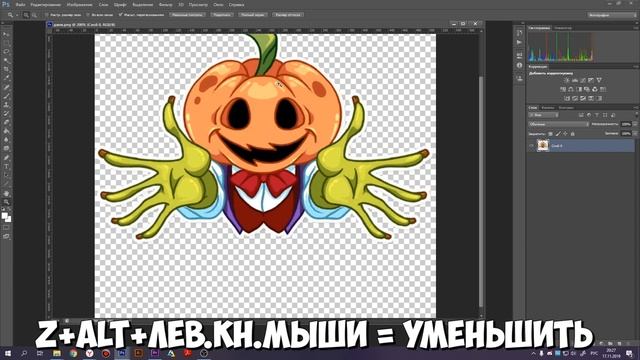Choose Zoom In mode in options bar
The image size is (640, 360).
[x=26, y=15]
